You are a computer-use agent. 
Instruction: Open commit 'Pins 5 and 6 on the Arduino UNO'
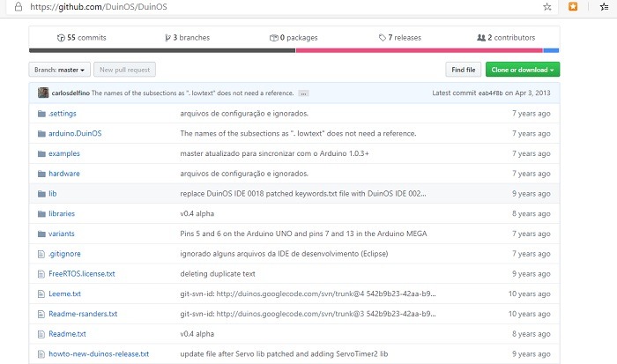[303, 234]
